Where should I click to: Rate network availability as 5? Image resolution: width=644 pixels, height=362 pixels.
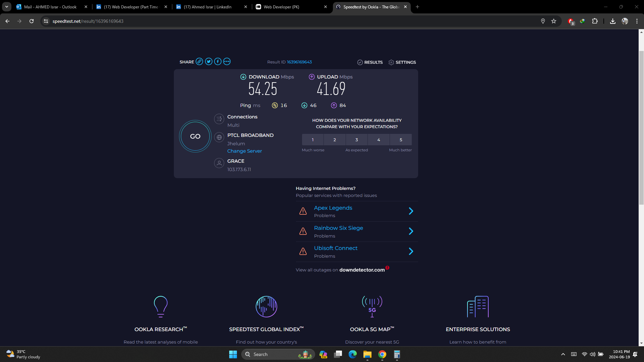401,140
